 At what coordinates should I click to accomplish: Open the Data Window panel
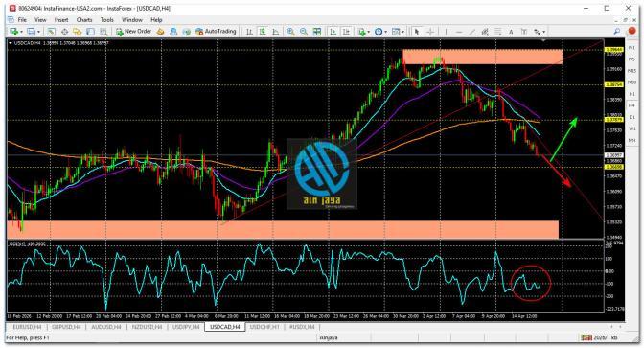tap(64, 32)
